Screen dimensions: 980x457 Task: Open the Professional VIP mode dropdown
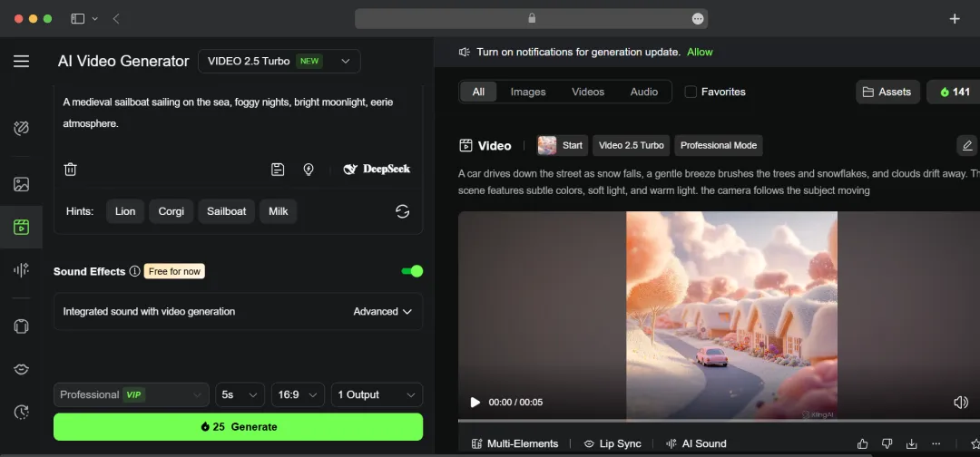tap(132, 394)
